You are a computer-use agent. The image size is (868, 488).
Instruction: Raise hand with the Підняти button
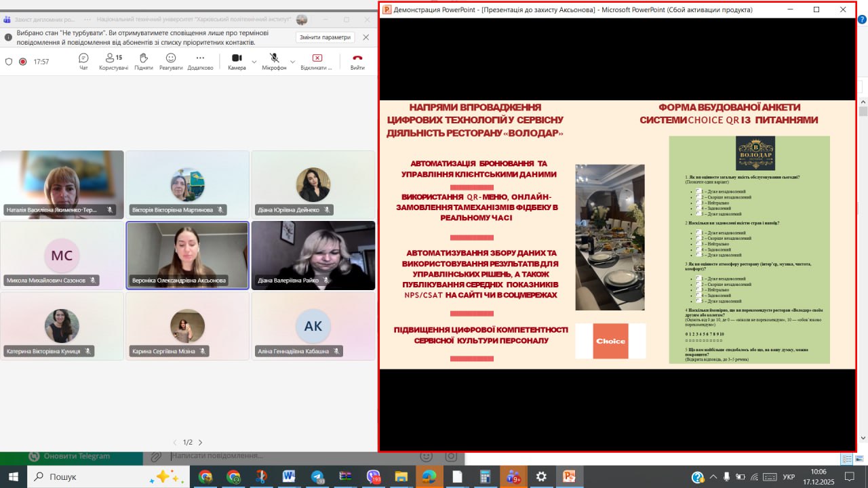point(143,61)
